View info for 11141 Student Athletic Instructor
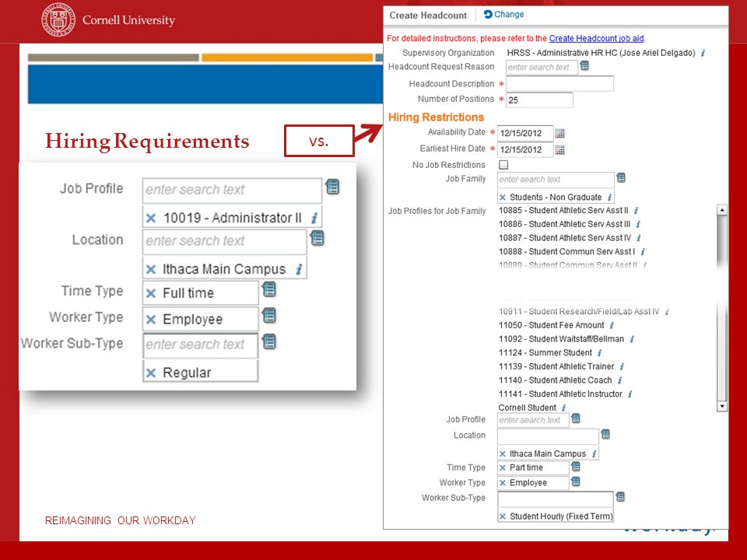 [630, 394]
